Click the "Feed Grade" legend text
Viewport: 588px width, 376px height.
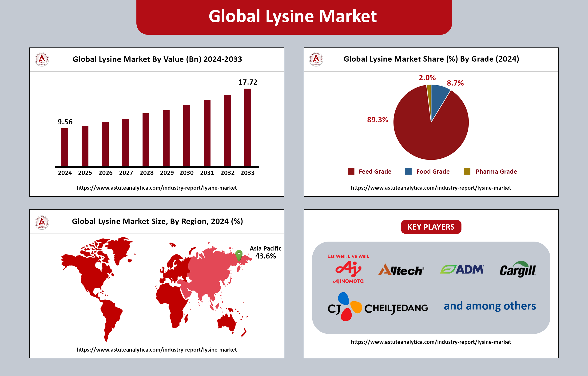coord(375,172)
